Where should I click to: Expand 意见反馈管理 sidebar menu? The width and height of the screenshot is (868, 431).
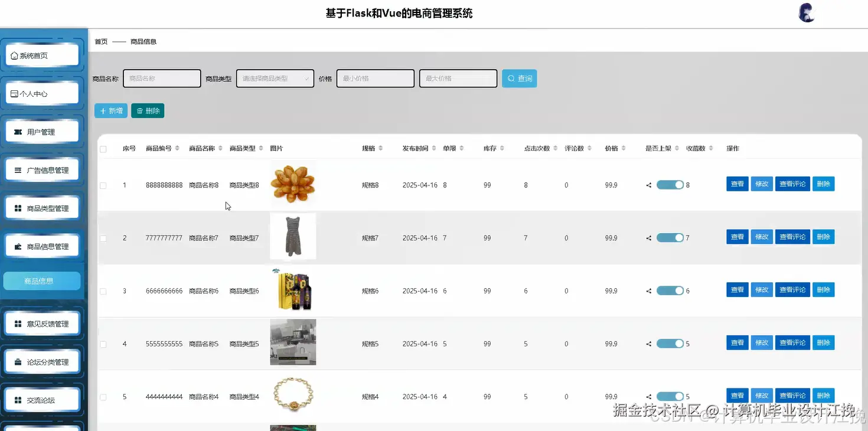[x=42, y=324]
